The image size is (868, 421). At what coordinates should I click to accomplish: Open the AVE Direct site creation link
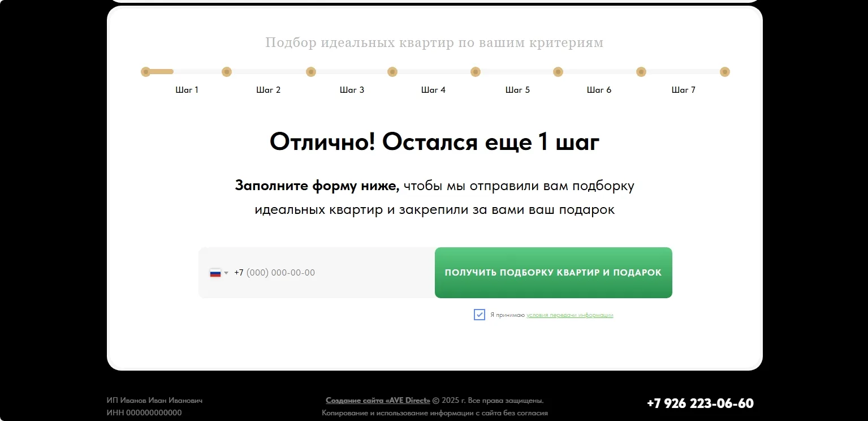[x=378, y=401]
